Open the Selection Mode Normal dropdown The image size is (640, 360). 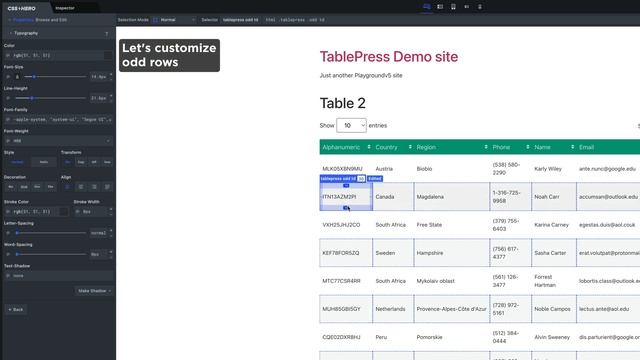[x=174, y=20]
